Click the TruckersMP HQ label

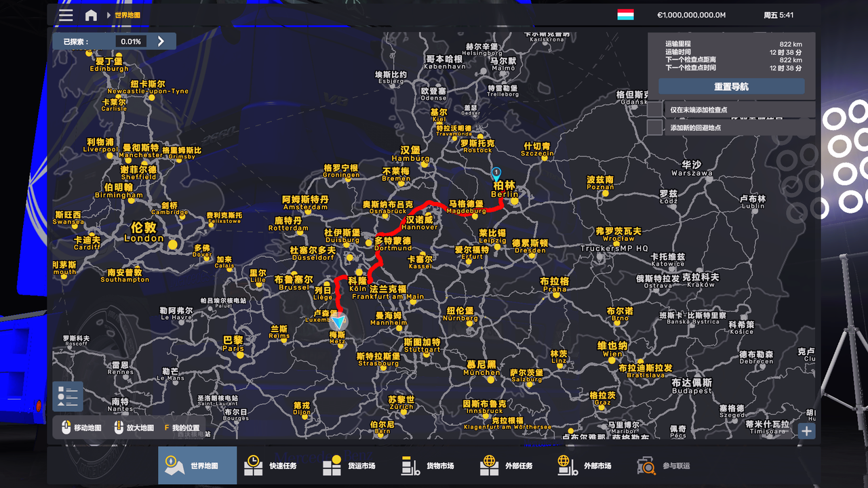pyautogui.click(x=614, y=249)
